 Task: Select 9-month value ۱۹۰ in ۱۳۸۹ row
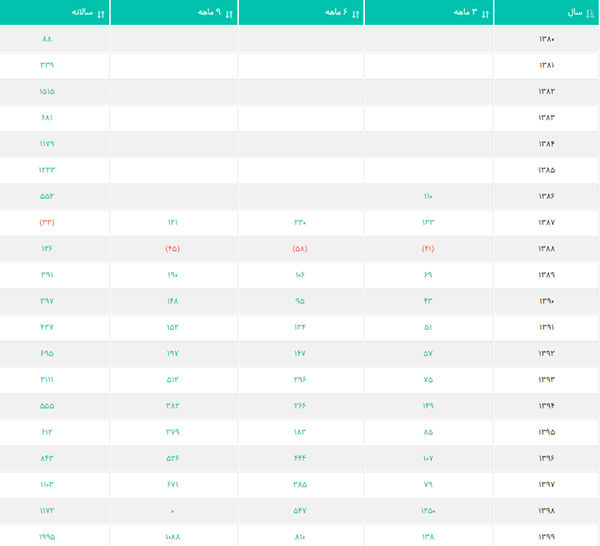coord(172,275)
